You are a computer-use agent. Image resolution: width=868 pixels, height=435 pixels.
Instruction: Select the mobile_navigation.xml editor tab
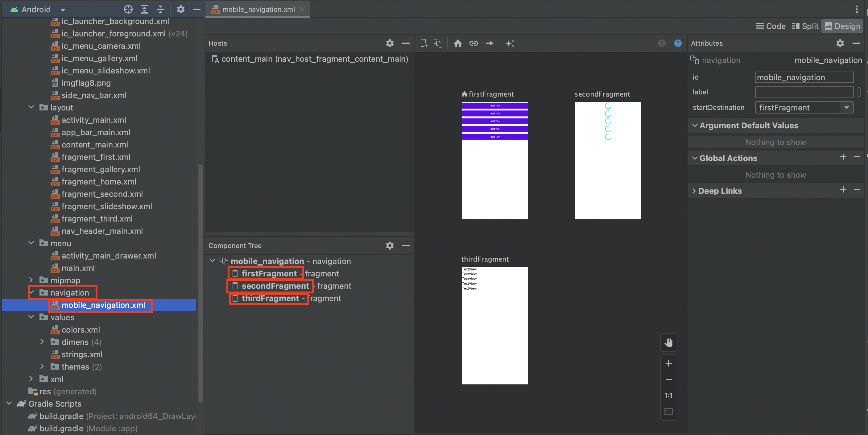coord(258,10)
